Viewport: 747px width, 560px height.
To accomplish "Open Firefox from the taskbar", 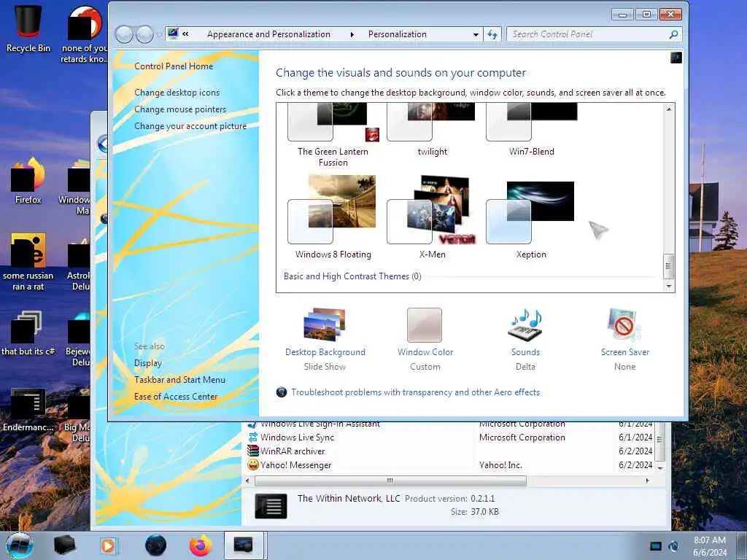I will (200, 545).
